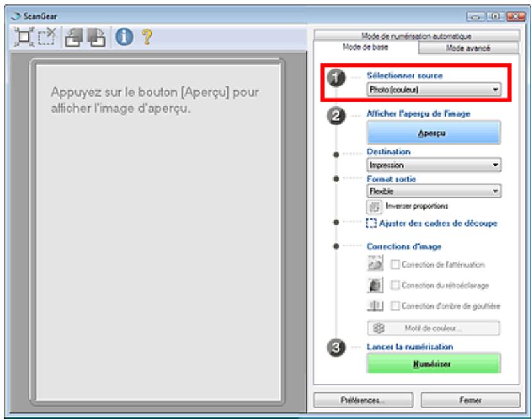Viewport: 531px width, 420px height.
Task: Minimize the ScanGear window
Action: pos(475,16)
